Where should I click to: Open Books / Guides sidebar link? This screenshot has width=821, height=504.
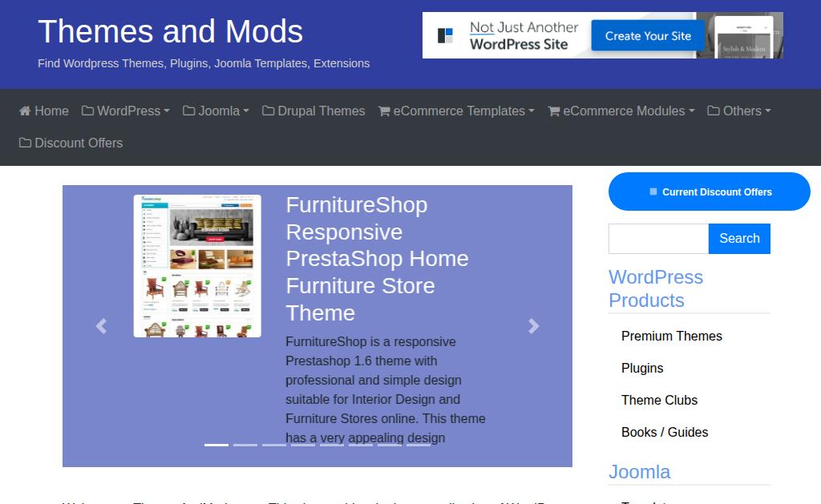click(665, 433)
